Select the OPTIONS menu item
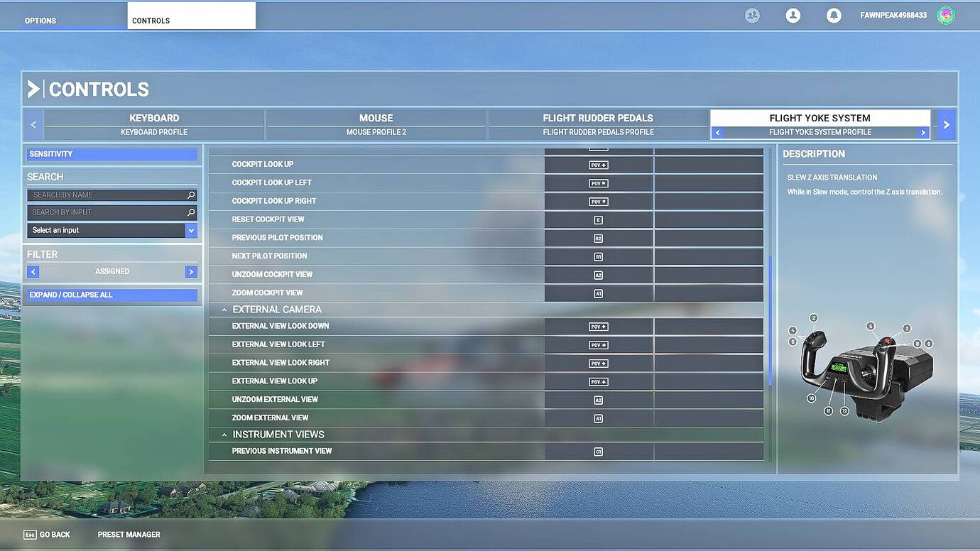 (40, 21)
